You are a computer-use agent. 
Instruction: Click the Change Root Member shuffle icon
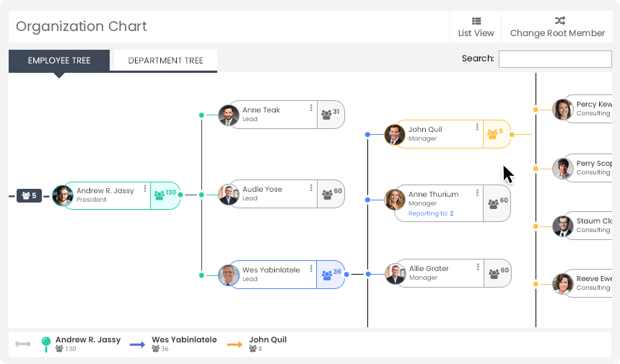pos(560,20)
